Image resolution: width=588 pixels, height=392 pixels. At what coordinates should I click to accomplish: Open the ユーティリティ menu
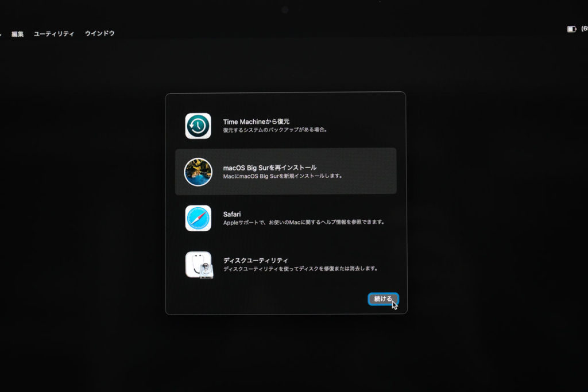[x=54, y=33]
